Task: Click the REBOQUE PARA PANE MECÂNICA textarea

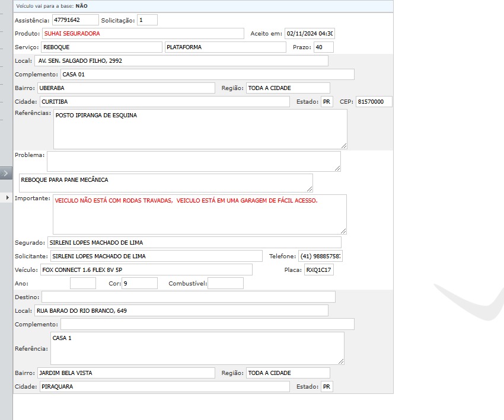Action: click(x=166, y=183)
